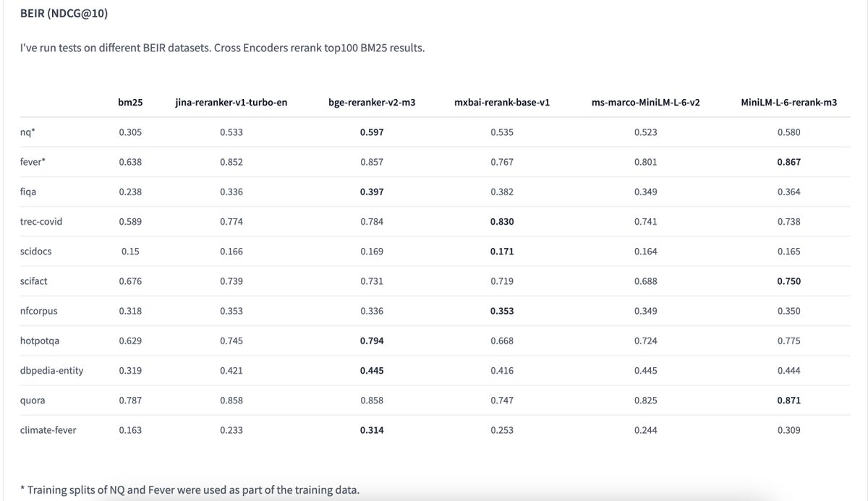Image resolution: width=868 pixels, height=501 pixels.
Task: Click the ms-marco-MiniLM-L-6-v2 column header
Action: 645,103
